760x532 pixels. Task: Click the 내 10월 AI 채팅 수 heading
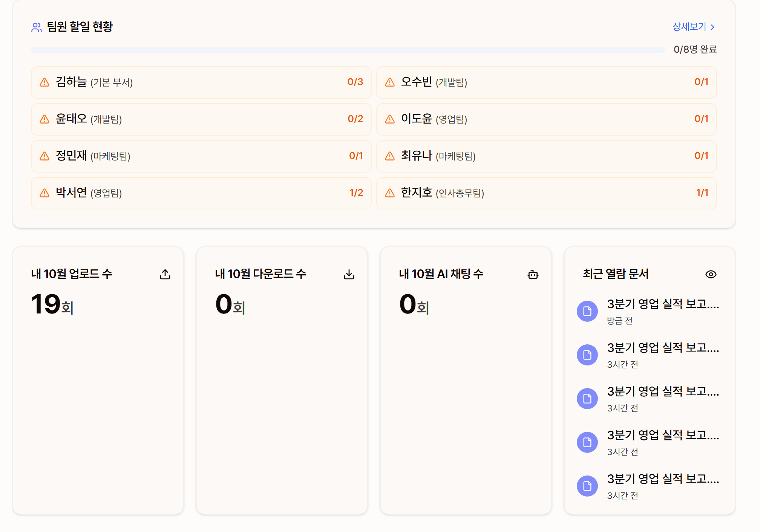point(441,274)
